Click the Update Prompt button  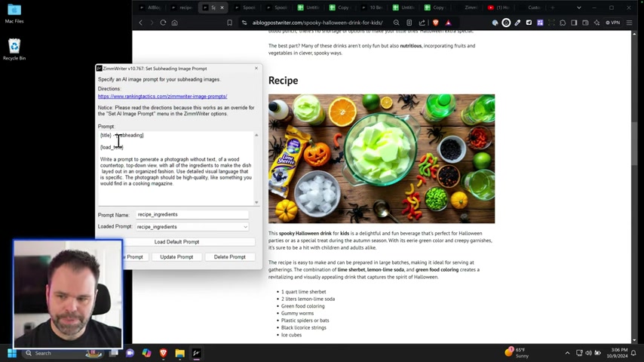click(x=176, y=257)
